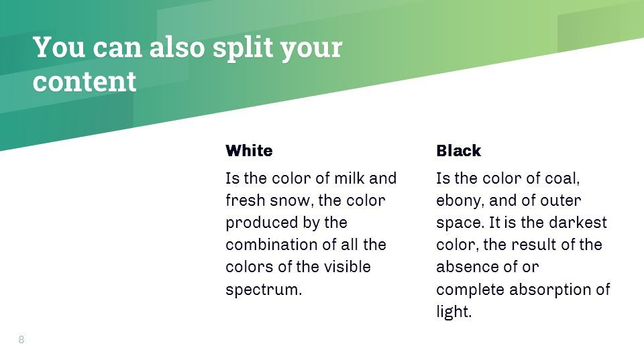Image resolution: width=644 pixels, height=362 pixels.
Task: Click the line 'space. It is the darkest'
Action: pyautogui.click(x=522, y=223)
